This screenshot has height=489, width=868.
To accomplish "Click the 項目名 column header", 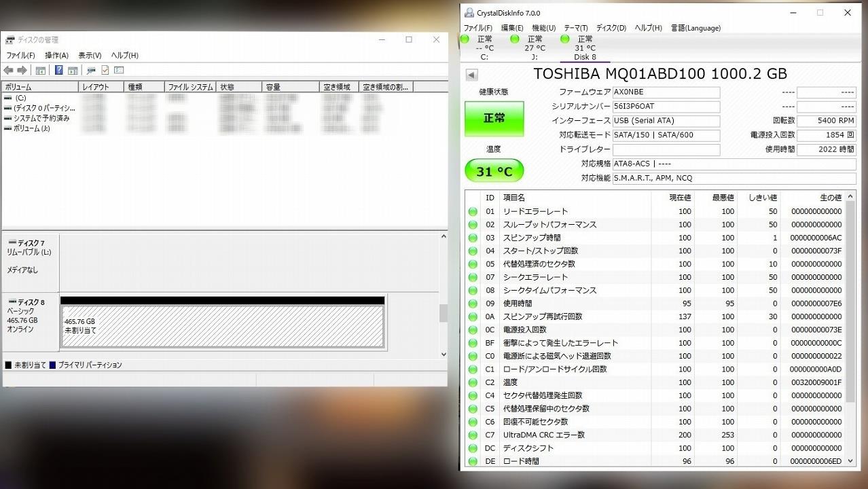I will [x=575, y=198].
